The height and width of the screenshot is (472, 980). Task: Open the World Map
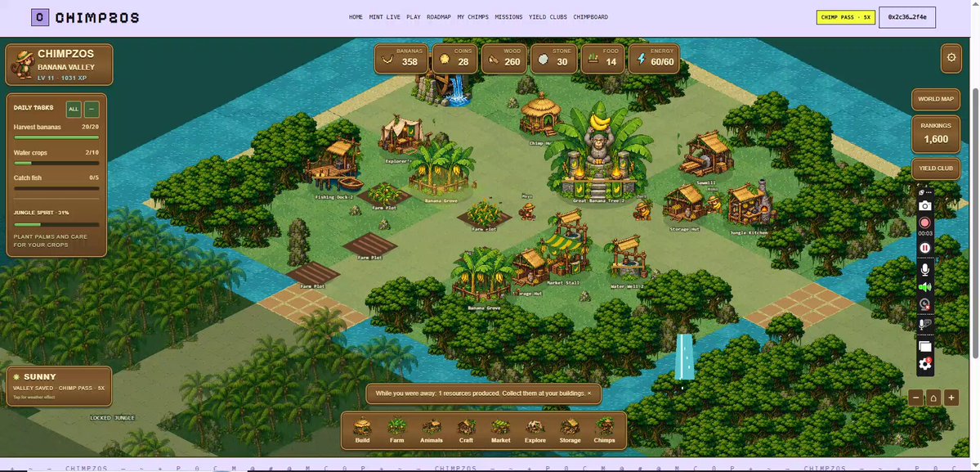[x=936, y=100]
